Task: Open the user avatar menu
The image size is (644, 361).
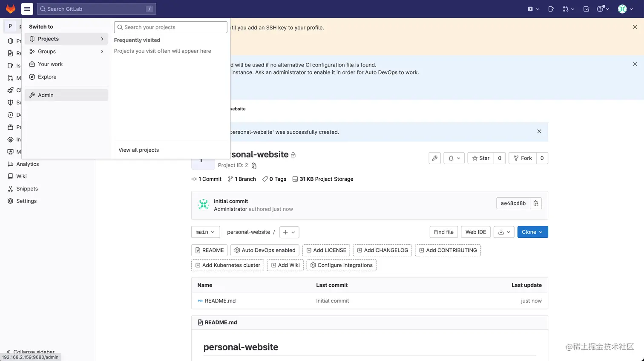Action: [x=625, y=9]
